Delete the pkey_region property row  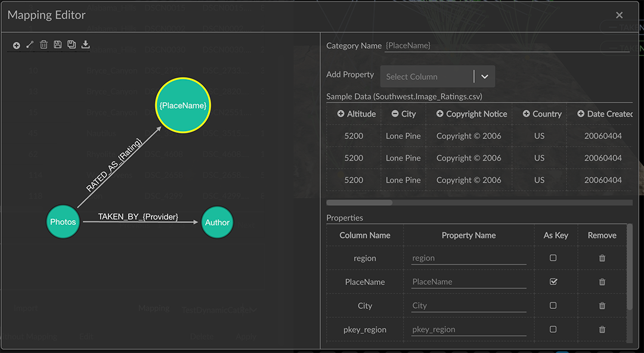tap(602, 329)
